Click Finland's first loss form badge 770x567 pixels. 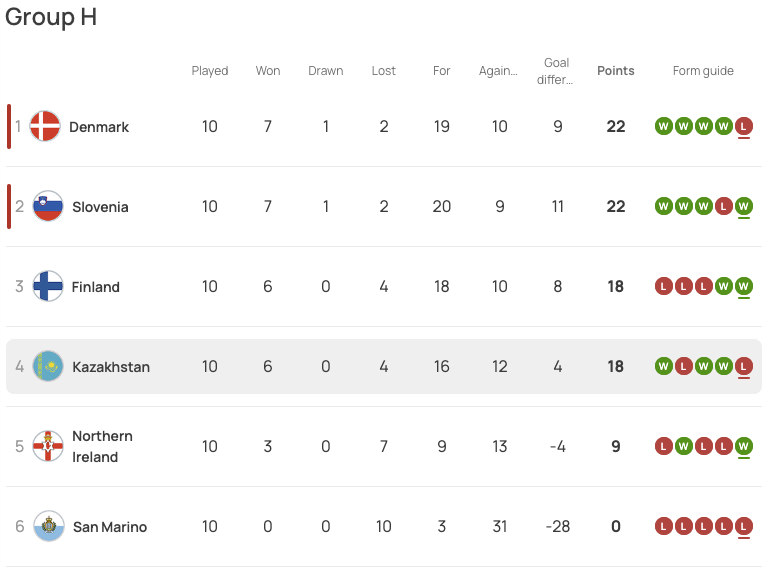(x=663, y=286)
